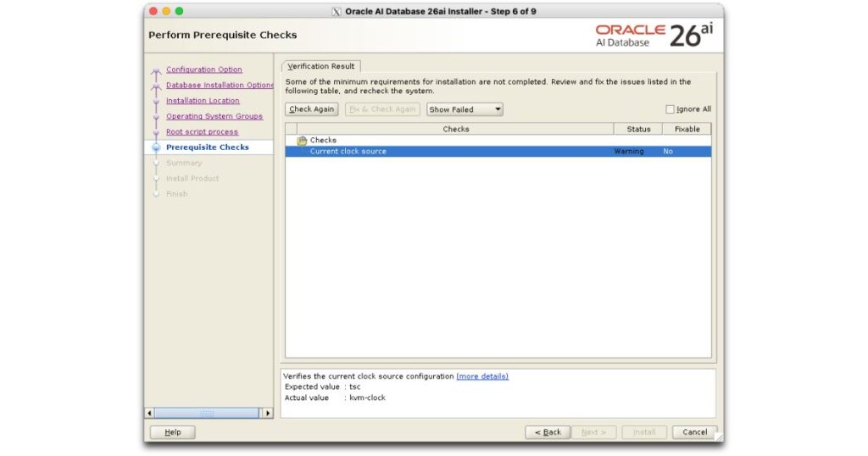Click the green maximize window button
This screenshot has width=868, height=456.
pos(179,11)
